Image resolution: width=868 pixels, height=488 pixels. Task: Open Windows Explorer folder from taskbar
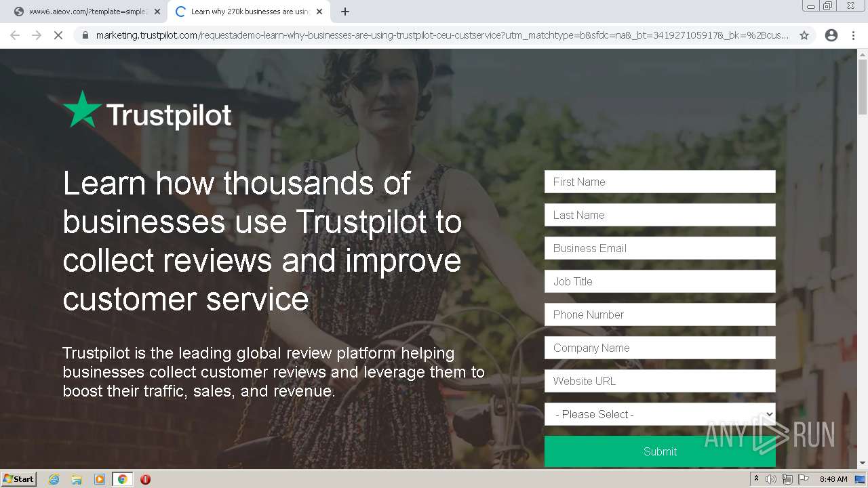tap(77, 479)
